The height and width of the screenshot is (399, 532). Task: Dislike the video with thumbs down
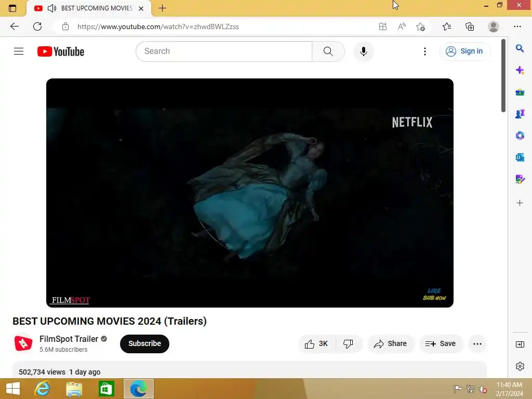349,344
